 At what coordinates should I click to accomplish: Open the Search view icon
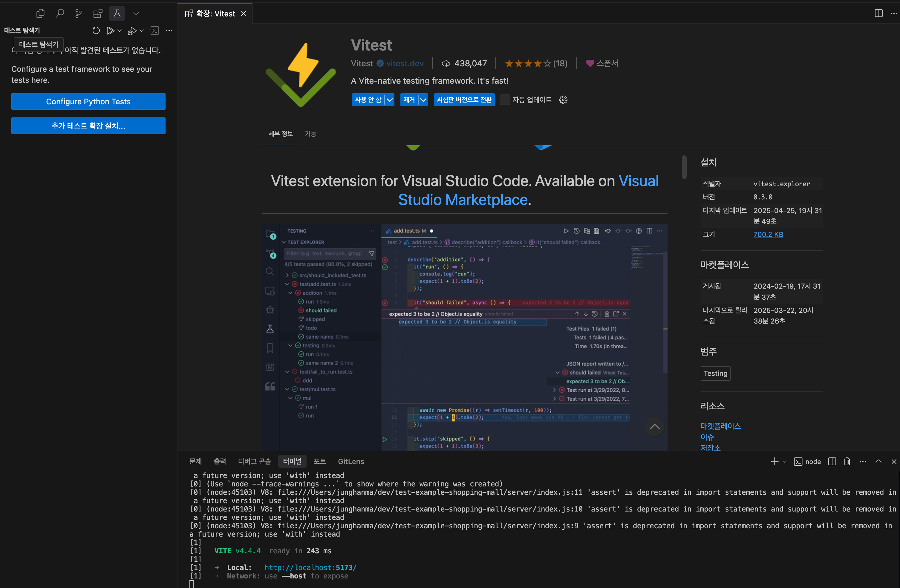(60, 14)
